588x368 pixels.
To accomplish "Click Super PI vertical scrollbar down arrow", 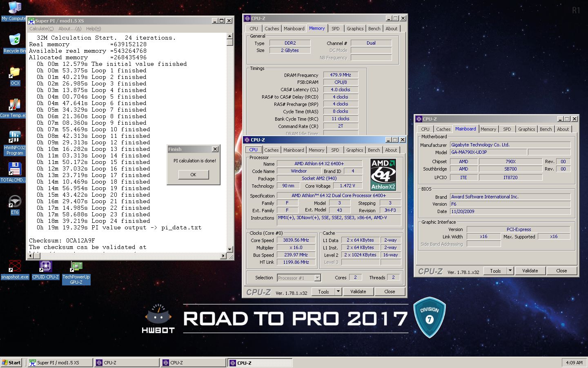I will click(229, 249).
